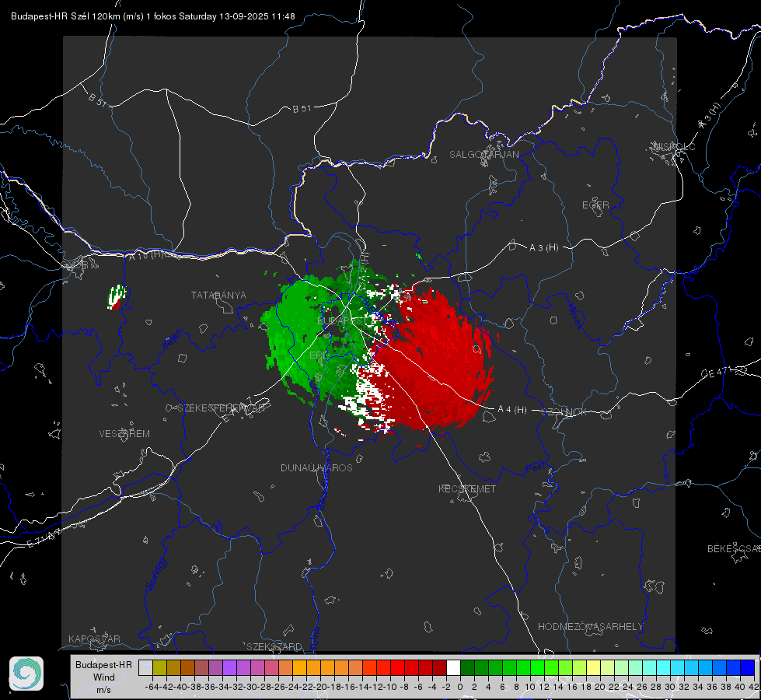
Task: Click the B 51 label in the top-left area
Action: click(97, 99)
